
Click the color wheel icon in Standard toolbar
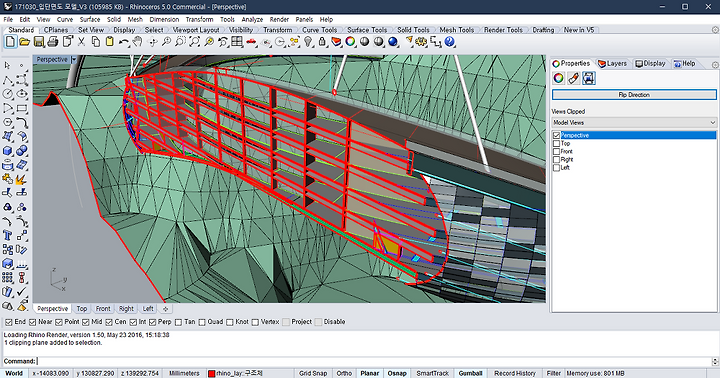click(350, 42)
